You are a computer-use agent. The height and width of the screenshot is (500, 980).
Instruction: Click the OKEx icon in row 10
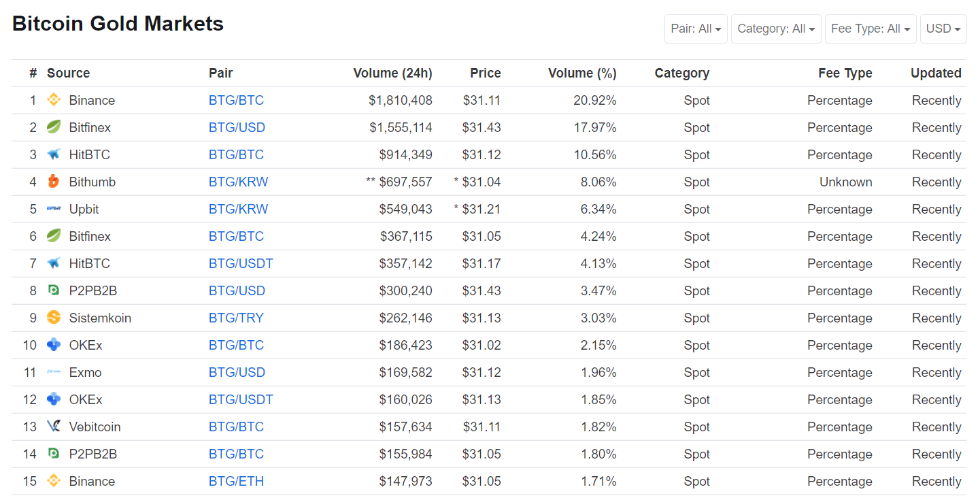[54, 345]
